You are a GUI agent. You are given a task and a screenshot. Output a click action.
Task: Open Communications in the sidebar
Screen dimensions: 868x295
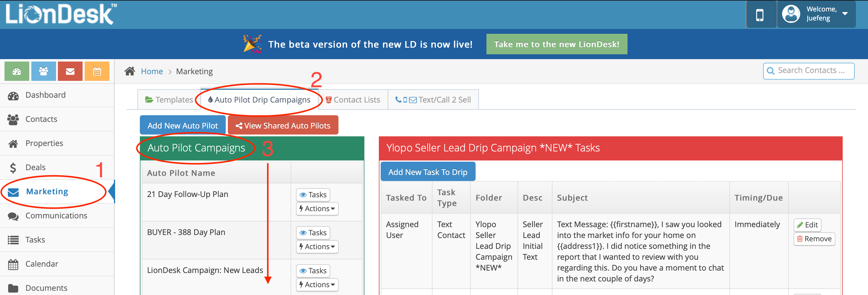[56, 215]
